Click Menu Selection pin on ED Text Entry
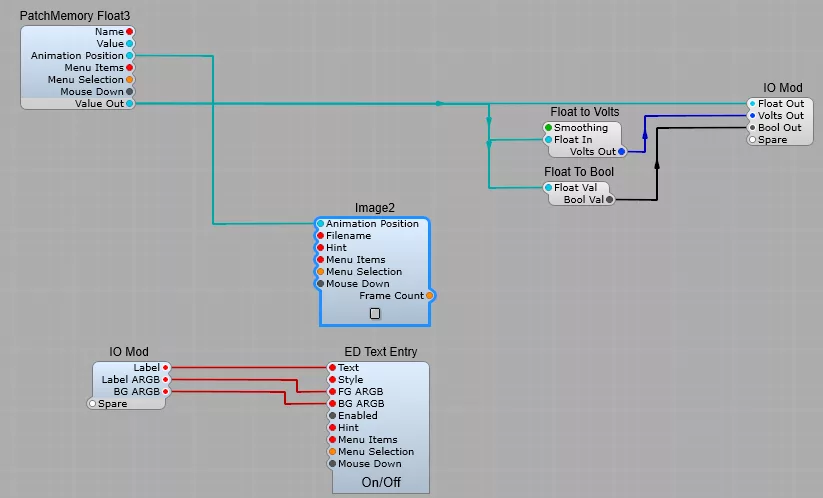Screen dimensions: 823x498 333,452
